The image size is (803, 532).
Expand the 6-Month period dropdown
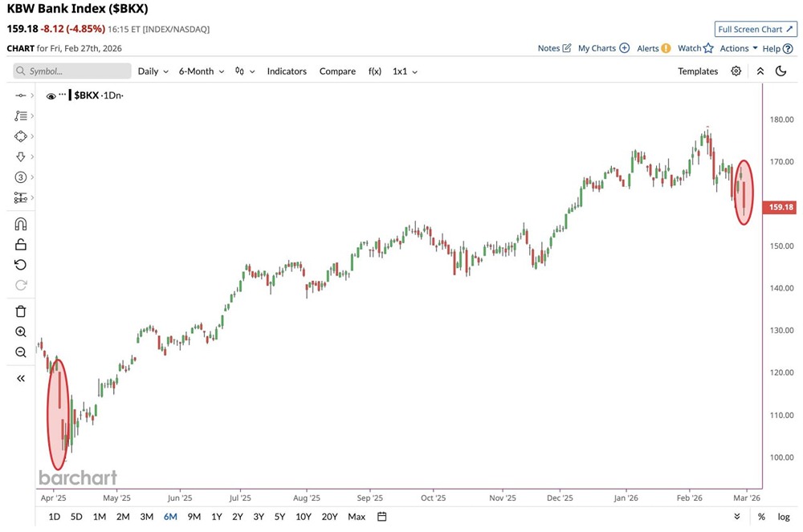(x=201, y=71)
